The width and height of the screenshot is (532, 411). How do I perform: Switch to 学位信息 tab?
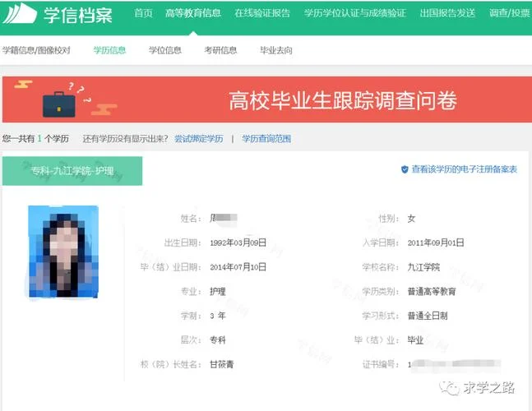[x=165, y=50]
